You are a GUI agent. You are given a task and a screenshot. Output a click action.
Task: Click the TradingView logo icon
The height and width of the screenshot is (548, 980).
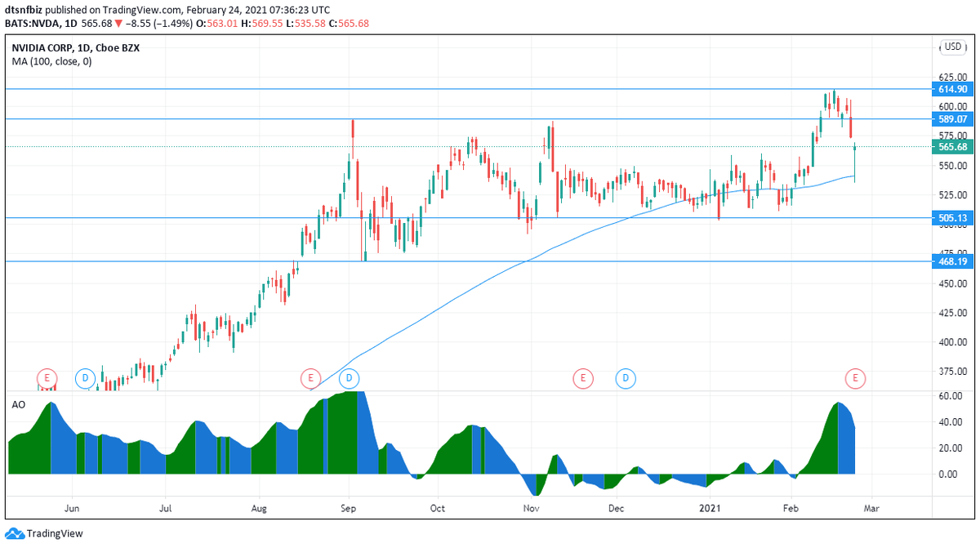tap(15, 533)
